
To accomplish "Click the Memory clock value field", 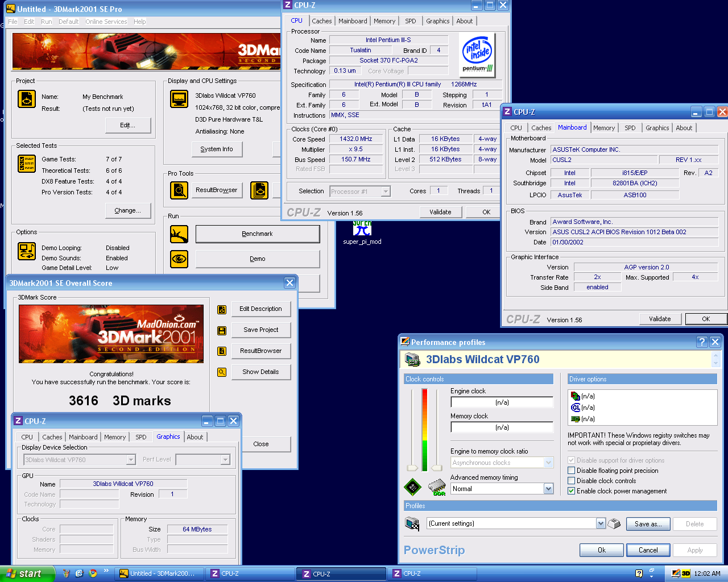I will [x=502, y=427].
